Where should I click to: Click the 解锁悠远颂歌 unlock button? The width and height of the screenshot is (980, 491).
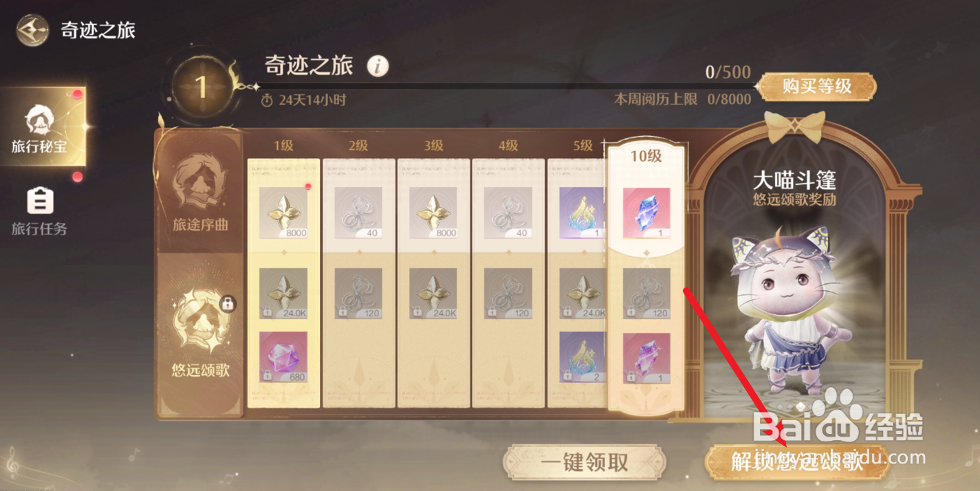(796, 462)
